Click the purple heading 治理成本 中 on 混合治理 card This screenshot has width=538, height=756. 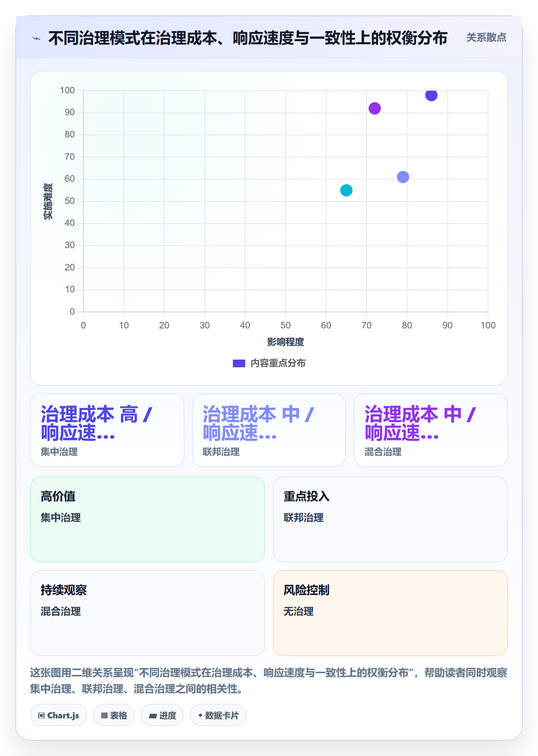(x=420, y=423)
